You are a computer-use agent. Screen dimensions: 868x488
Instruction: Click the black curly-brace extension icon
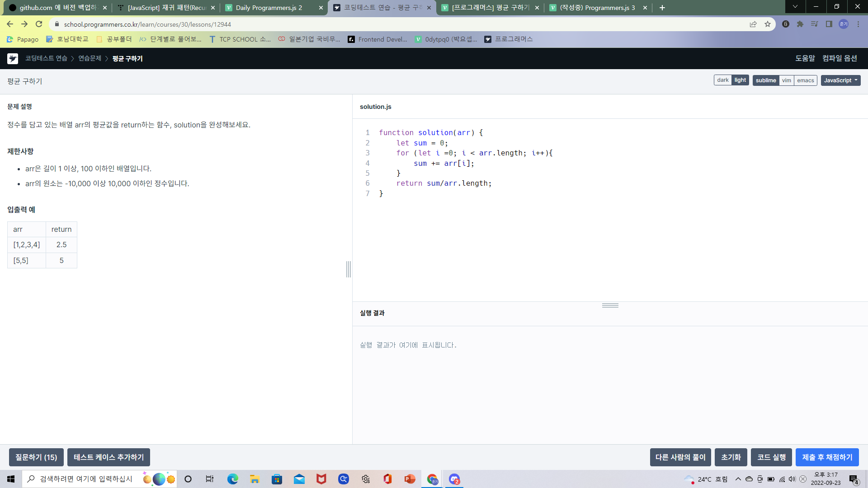pos(786,24)
